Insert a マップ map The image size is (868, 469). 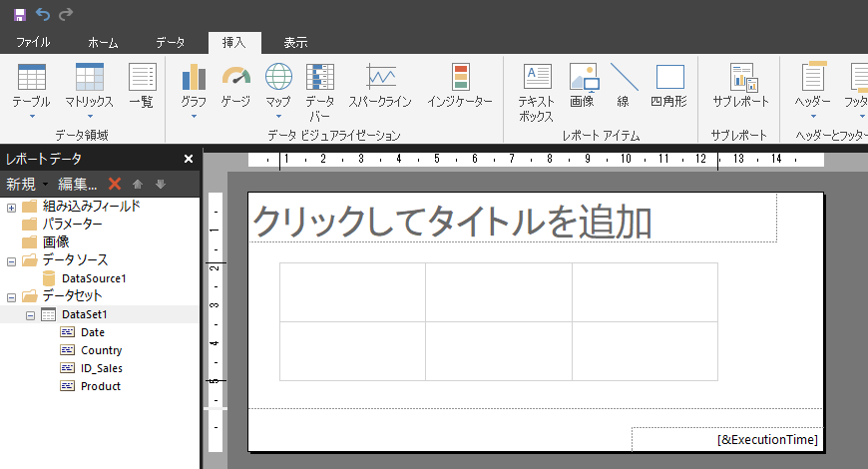point(278,85)
